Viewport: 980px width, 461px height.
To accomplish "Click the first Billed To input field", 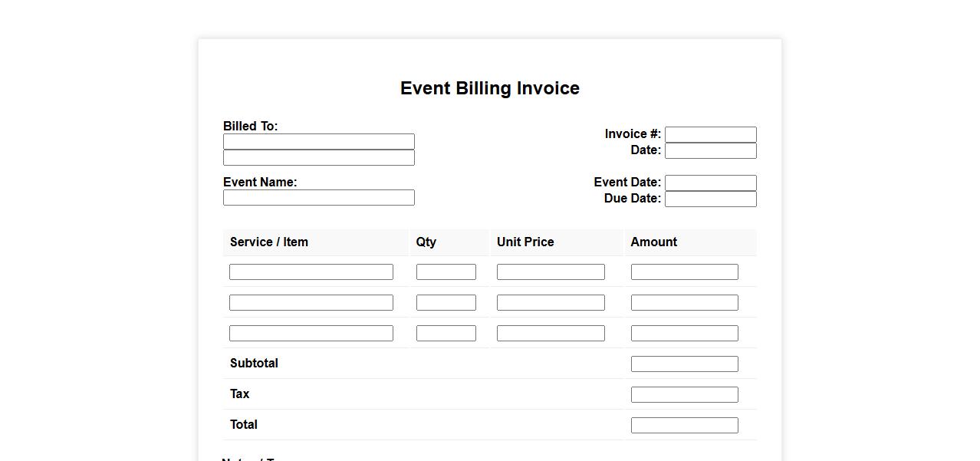I will [318, 142].
